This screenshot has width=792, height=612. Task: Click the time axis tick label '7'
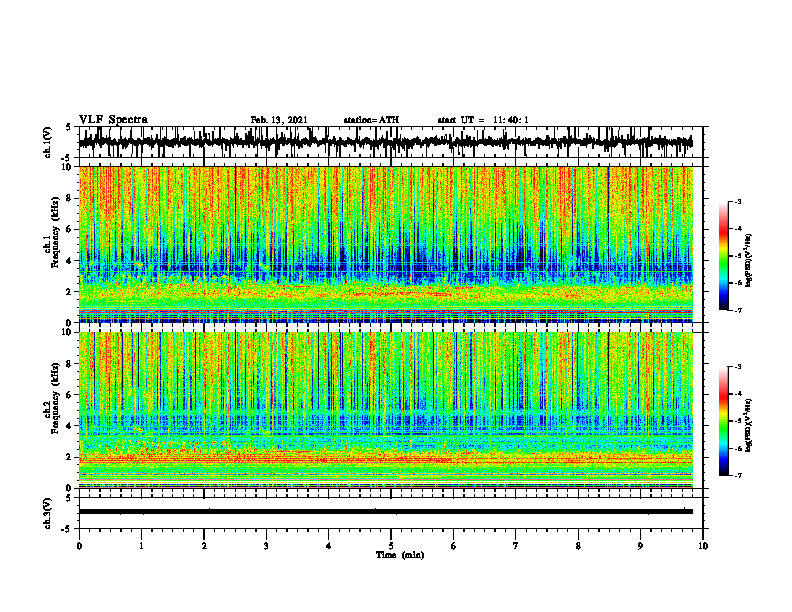[x=516, y=546]
